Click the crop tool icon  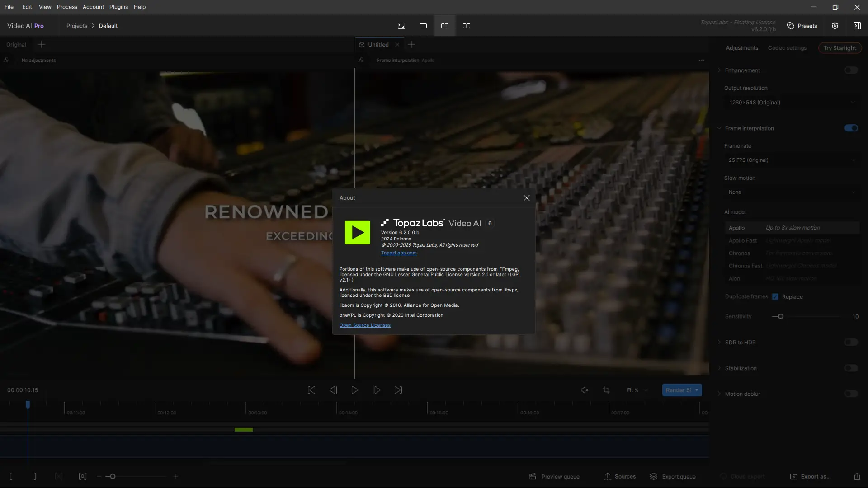point(606,390)
